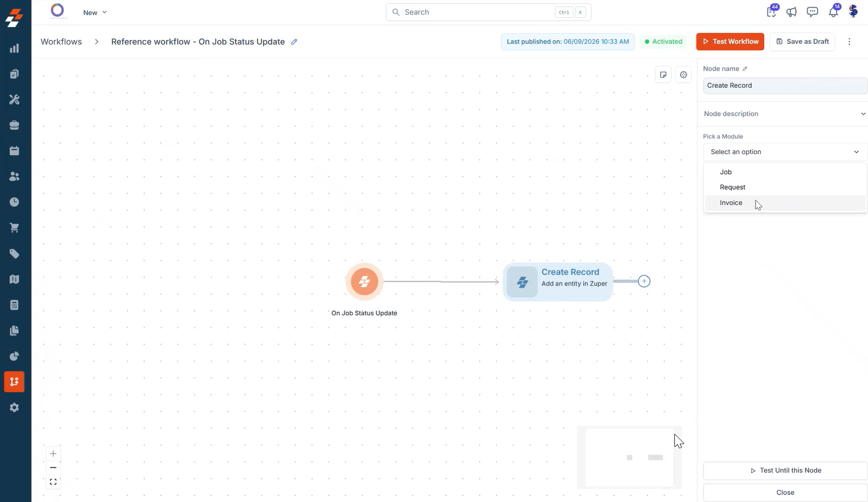The image size is (868, 502).
Task: Open the chat bubble messages icon
Action: (812, 12)
